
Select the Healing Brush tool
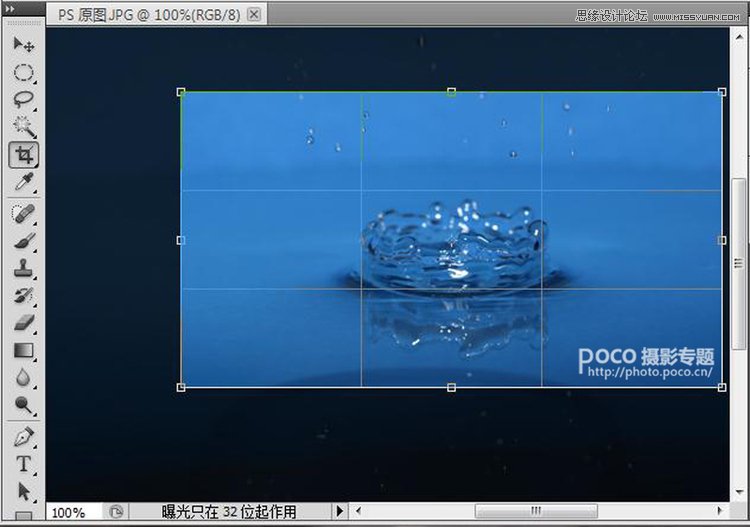tap(23, 214)
